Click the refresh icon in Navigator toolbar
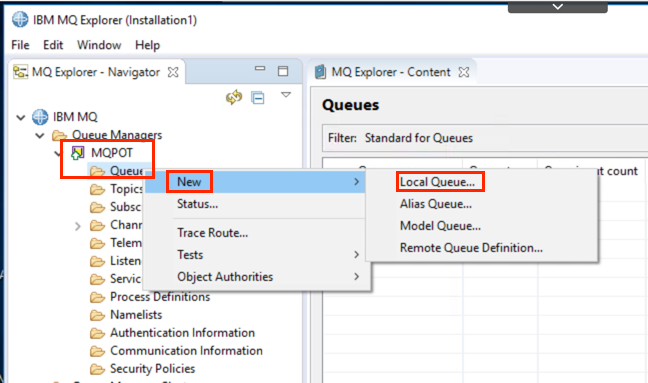Viewport: 648px width, 383px height. (x=234, y=98)
